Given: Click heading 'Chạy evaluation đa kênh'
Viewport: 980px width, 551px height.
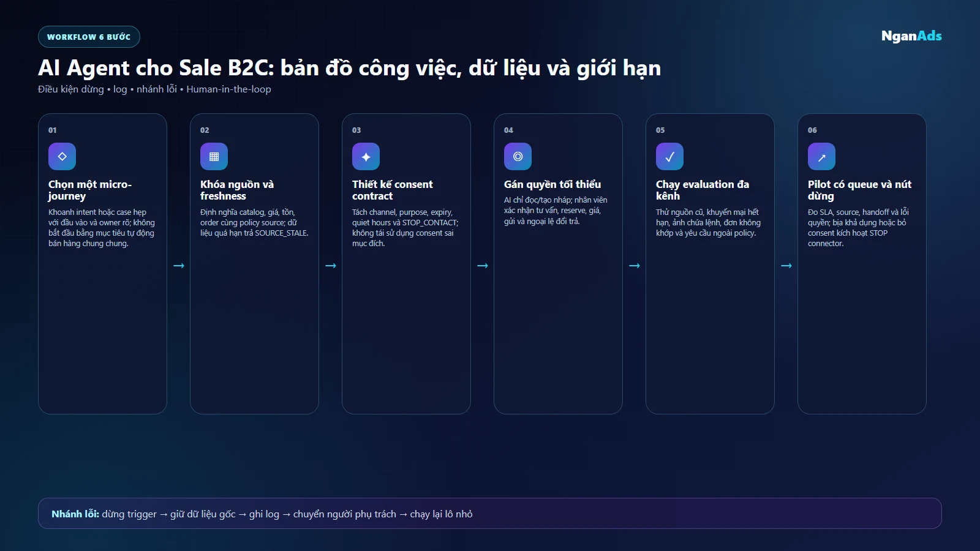Looking at the screenshot, I should [703, 190].
